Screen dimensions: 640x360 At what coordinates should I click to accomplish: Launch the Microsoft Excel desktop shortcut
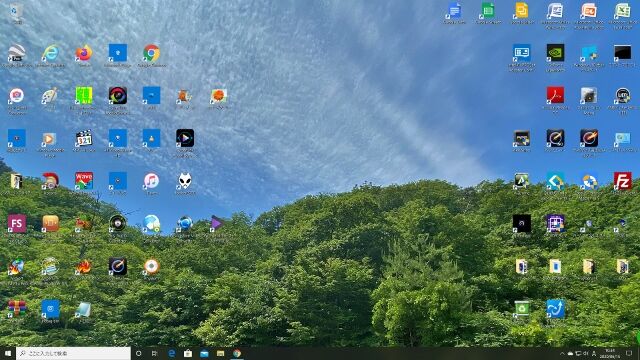coord(622,11)
